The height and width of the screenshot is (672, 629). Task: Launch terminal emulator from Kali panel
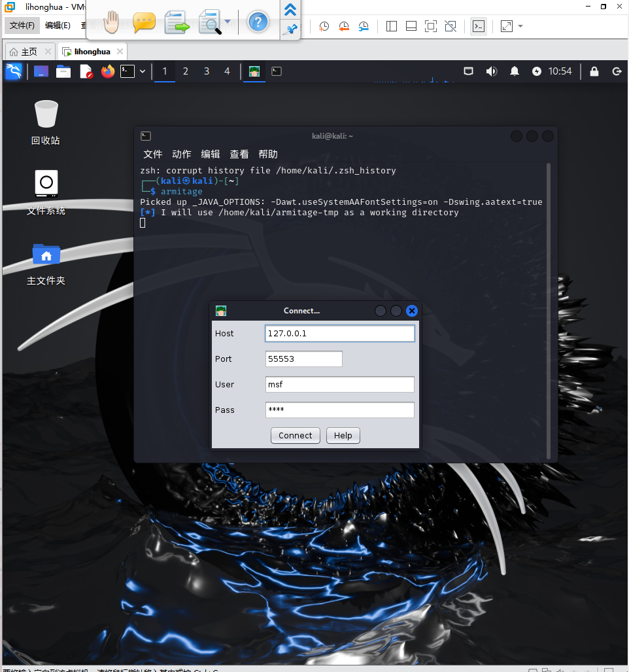127,71
